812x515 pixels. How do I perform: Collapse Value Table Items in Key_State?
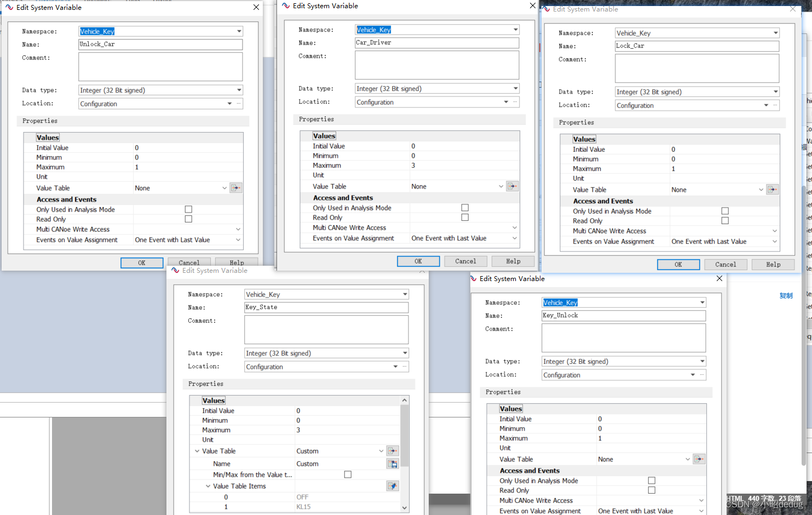pos(208,486)
